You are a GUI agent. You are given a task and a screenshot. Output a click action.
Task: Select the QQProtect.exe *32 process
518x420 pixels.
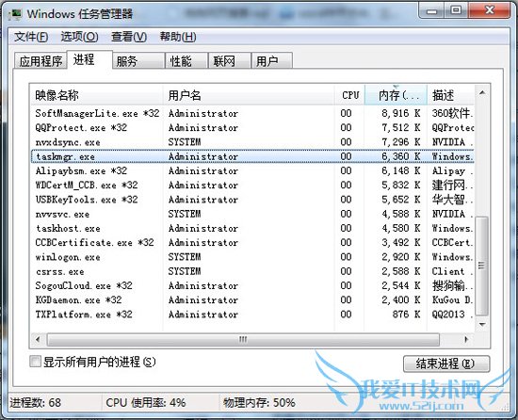(x=253, y=127)
